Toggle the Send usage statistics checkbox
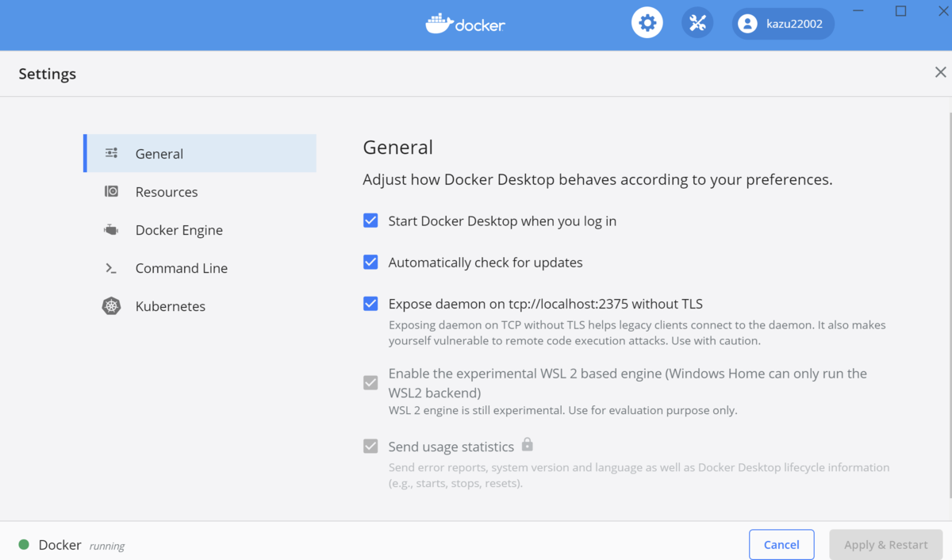 [x=370, y=446]
